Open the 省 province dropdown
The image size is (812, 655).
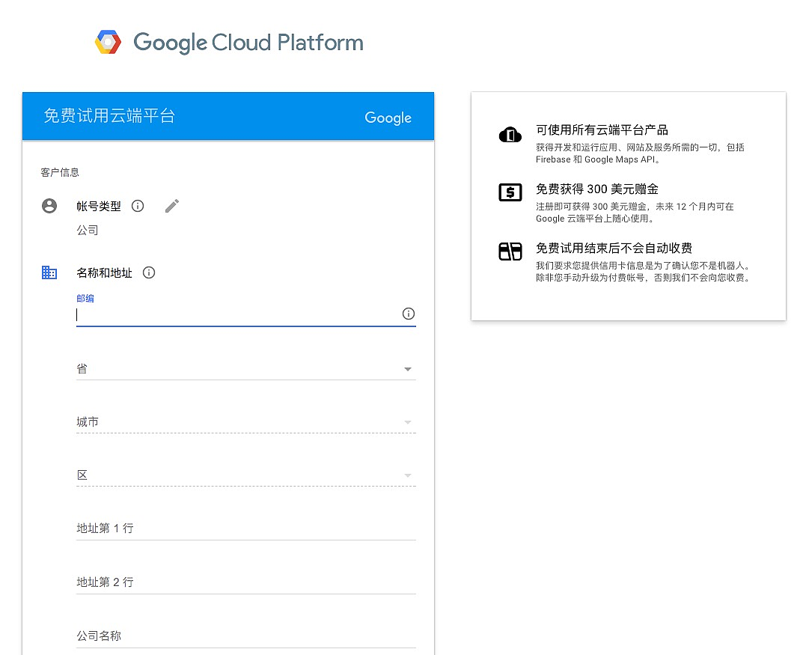(245, 369)
